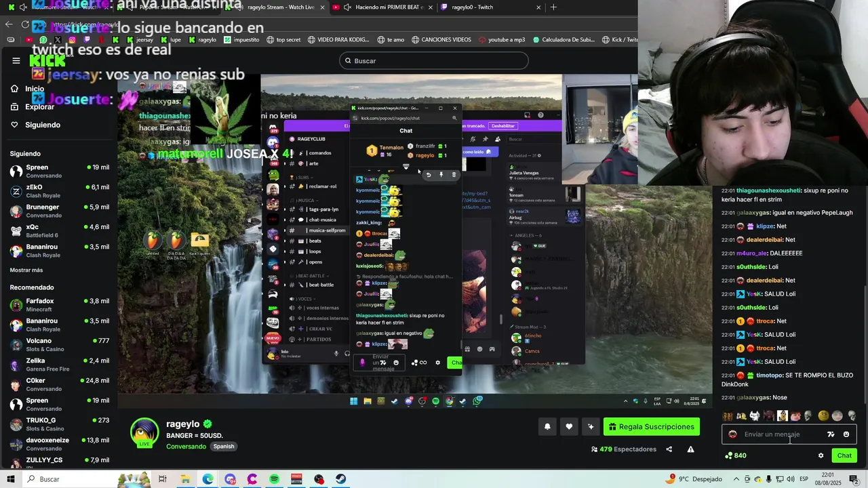The height and width of the screenshot is (488, 868).
Task: Open chat settings gear
Action: (x=821, y=455)
